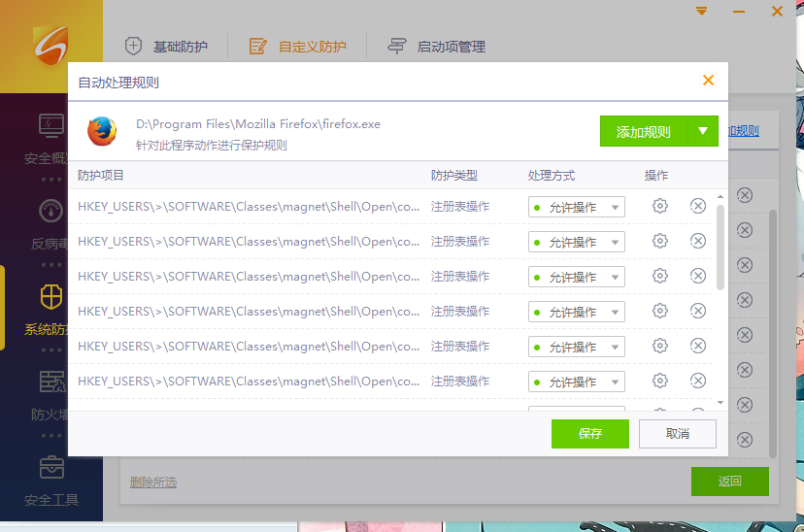
Task: Click the dialog list scrollbar thumb
Action: tap(720, 248)
